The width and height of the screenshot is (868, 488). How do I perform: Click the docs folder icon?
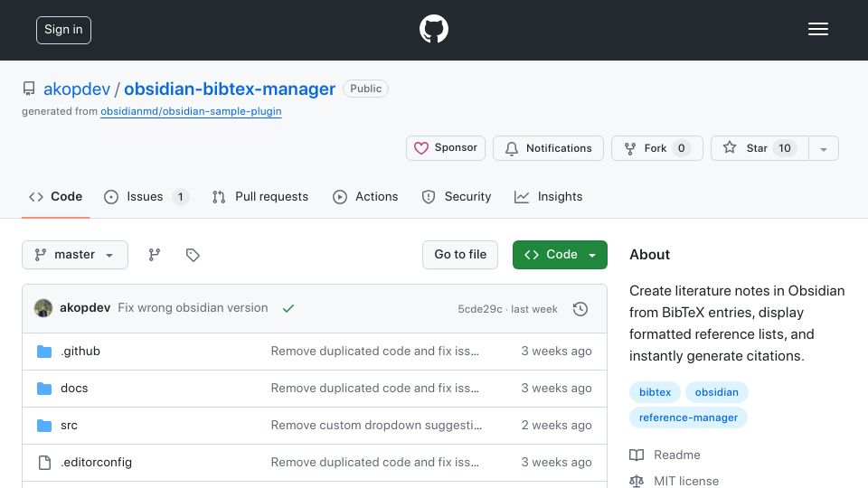(44, 389)
